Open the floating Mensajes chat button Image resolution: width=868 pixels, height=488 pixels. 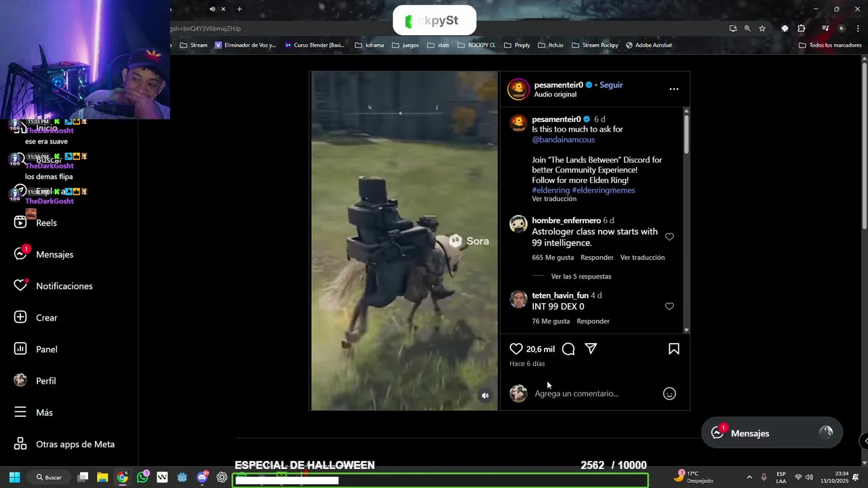(x=772, y=433)
